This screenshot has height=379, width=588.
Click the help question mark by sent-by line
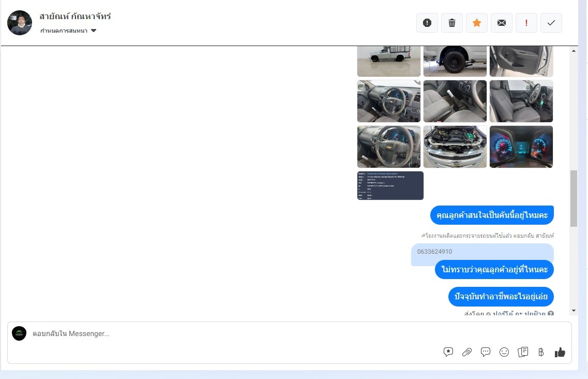point(550,313)
